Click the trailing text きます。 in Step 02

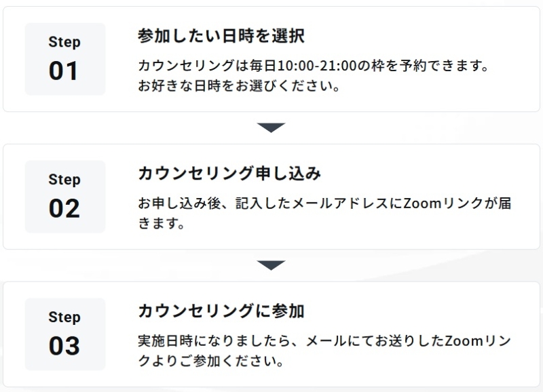point(162,224)
